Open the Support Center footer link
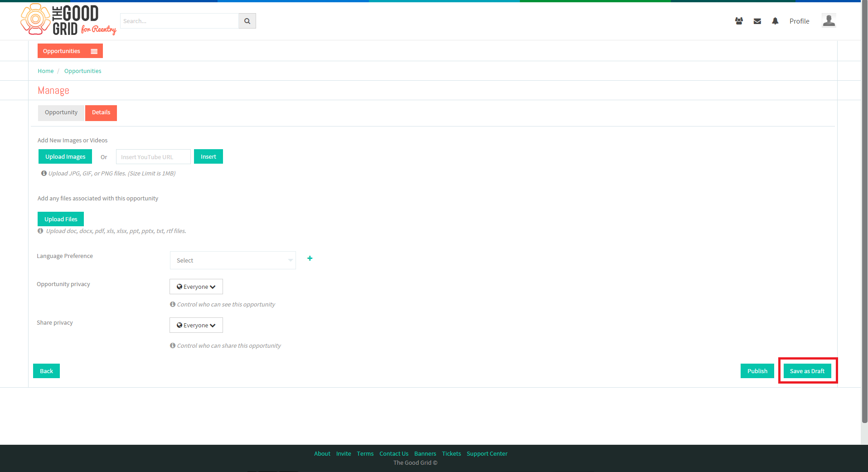Screen dimensions: 868x472 click(x=487, y=454)
